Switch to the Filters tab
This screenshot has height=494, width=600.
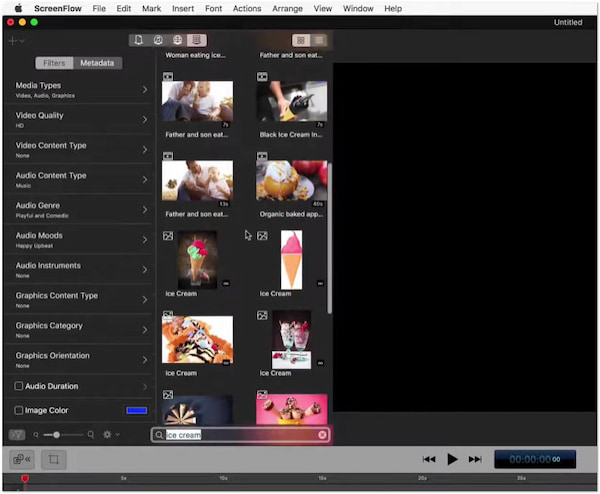pos(54,63)
